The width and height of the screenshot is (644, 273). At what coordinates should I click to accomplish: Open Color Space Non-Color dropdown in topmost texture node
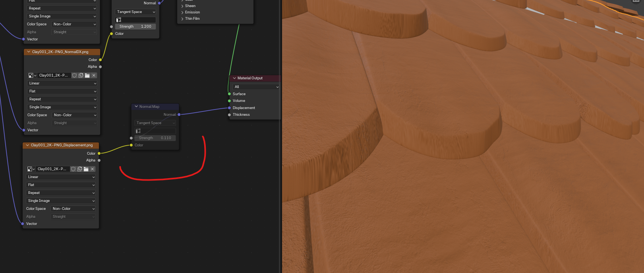(74, 24)
